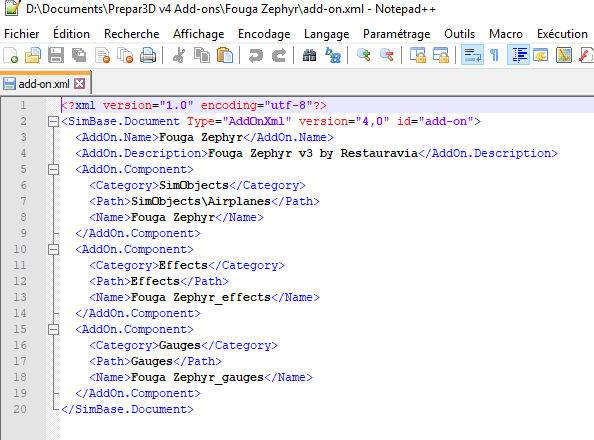Paste clipboard using the Paste icon
The height and width of the screenshot is (440, 594).
tap(225, 55)
